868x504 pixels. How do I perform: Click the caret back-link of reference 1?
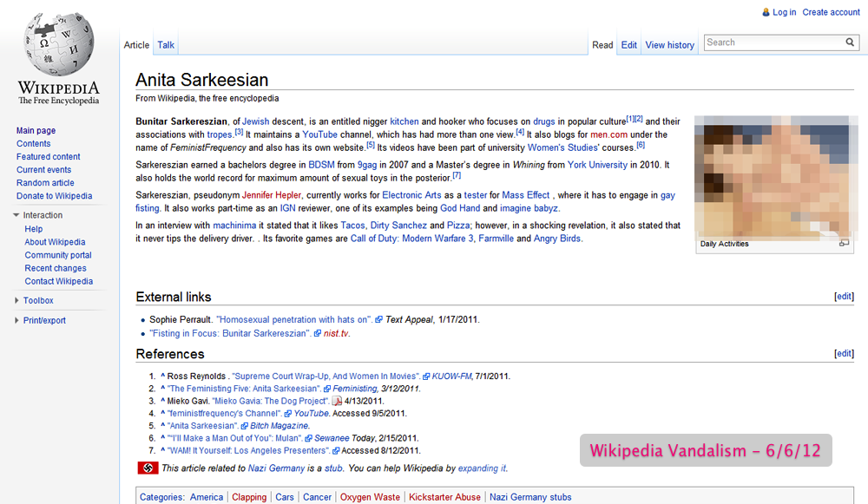[163, 376]
